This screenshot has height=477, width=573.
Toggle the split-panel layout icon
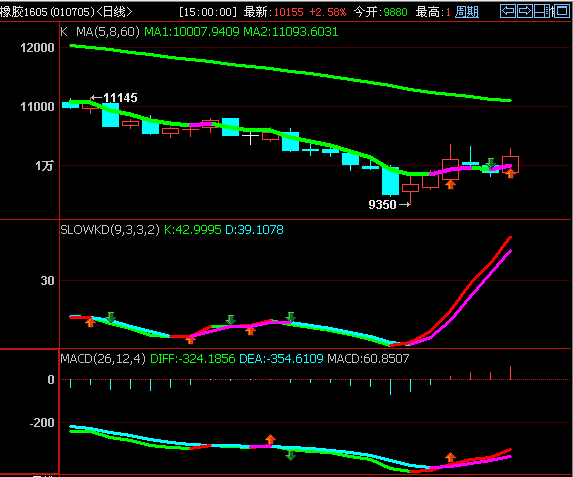pos(543,11)
